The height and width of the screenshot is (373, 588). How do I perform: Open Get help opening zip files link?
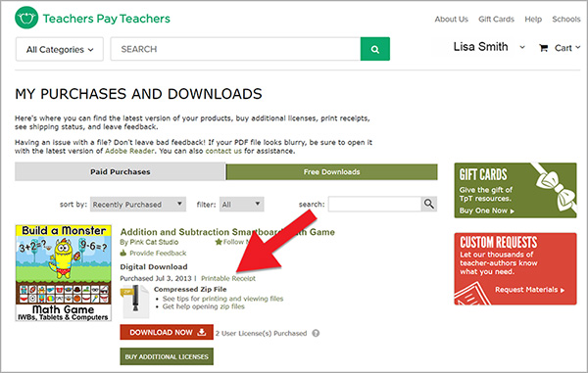point(203,306)
